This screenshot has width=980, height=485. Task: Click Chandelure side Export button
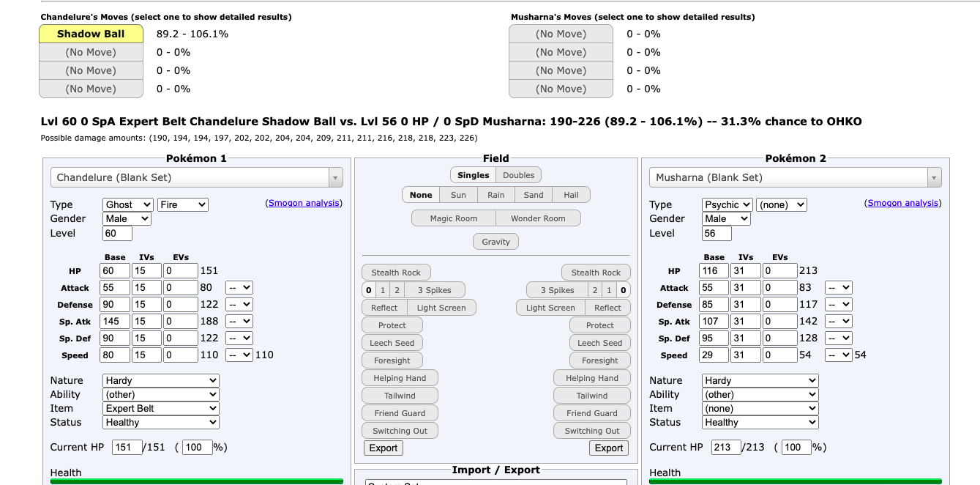[384, 448]
